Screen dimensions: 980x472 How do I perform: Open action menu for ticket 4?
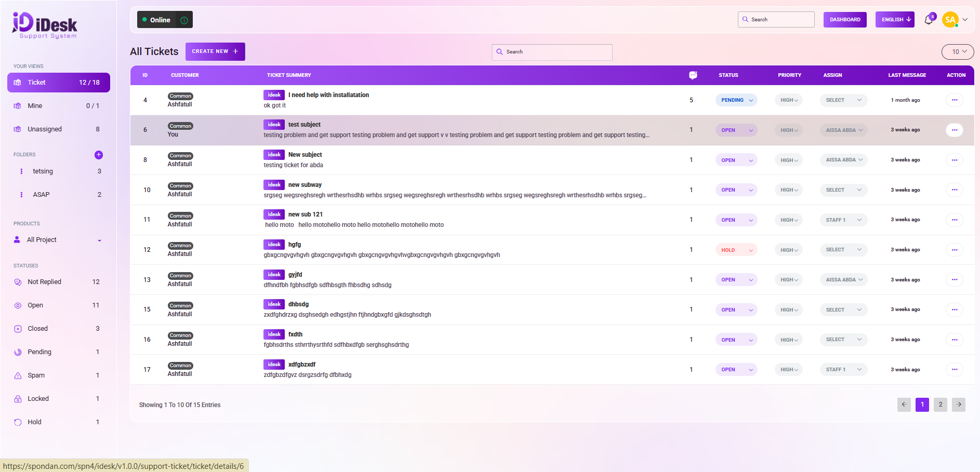click(x=954, y=100)
